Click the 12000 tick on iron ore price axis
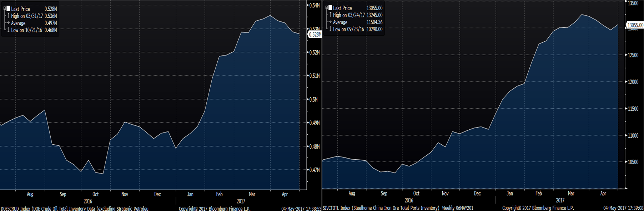The image size is (644, 212). click(633, 82)
